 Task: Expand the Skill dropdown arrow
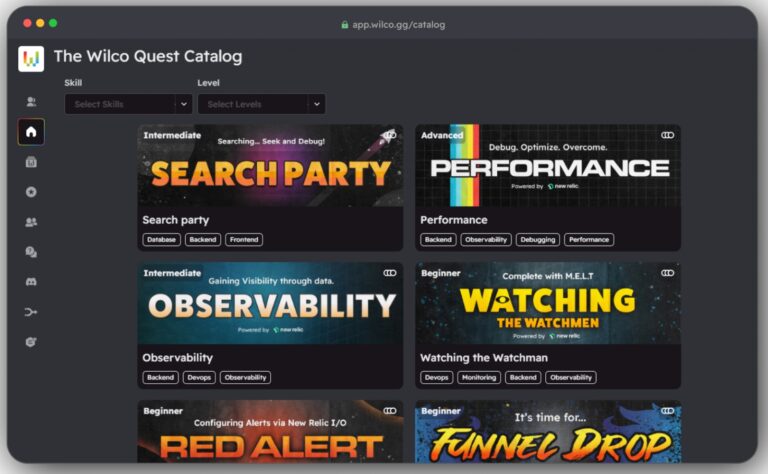(183, 104)
